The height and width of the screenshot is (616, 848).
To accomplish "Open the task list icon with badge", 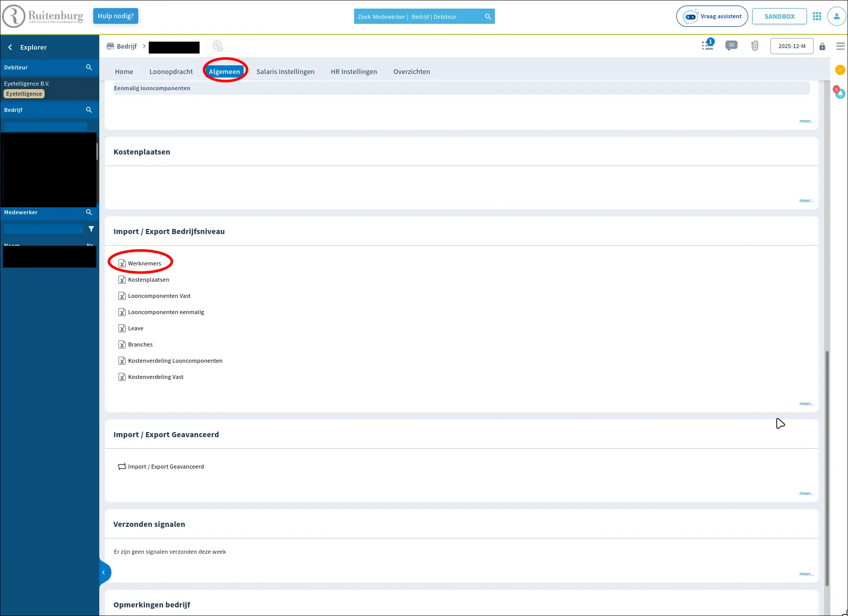I will (x=708, y=46).
